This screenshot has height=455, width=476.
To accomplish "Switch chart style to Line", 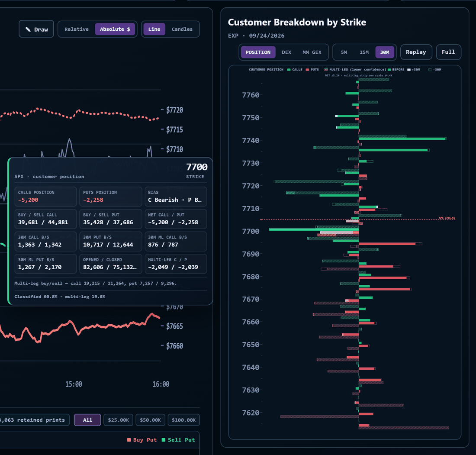I will coord(154,29).
